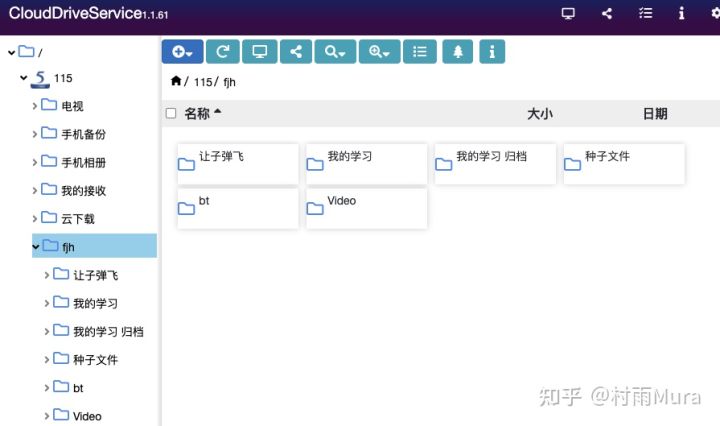Select 我的学习 归档 in the folder tree

tap(108, 331)
